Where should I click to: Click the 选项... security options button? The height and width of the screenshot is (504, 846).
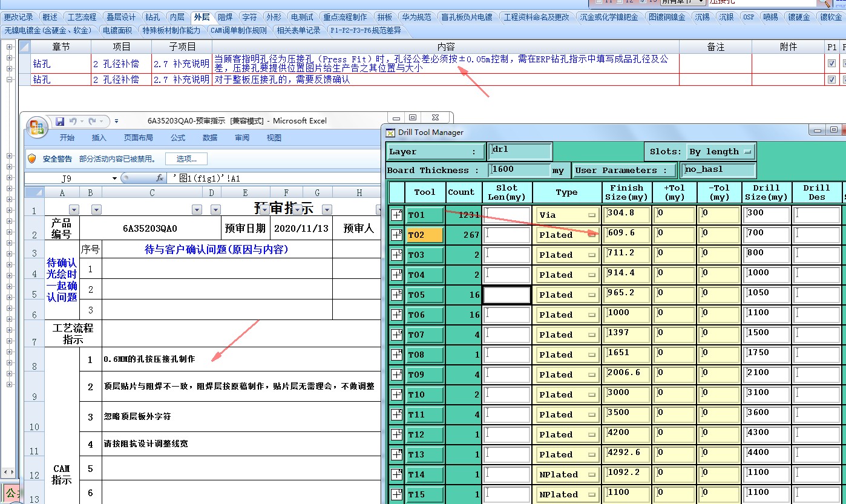pyautogui.click(x=186, y=159)
